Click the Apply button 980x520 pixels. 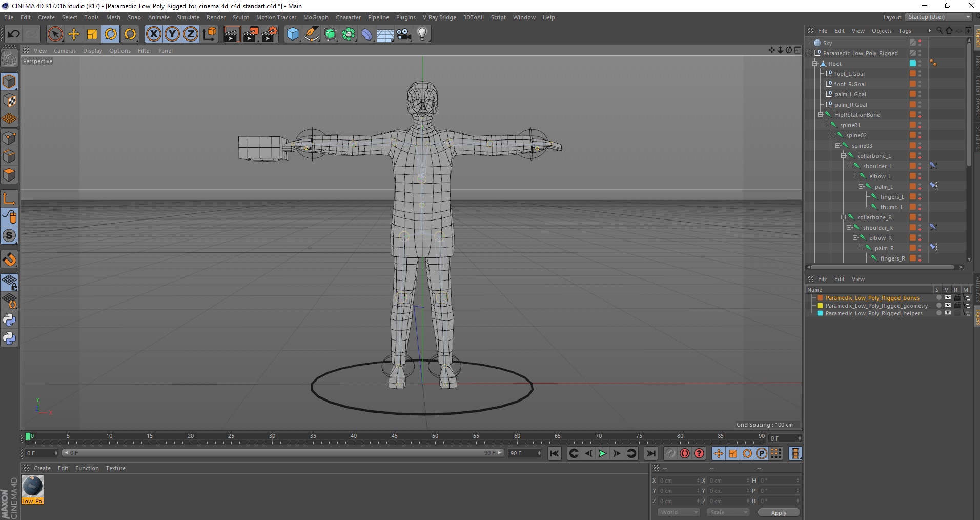(x=778, y=513)
